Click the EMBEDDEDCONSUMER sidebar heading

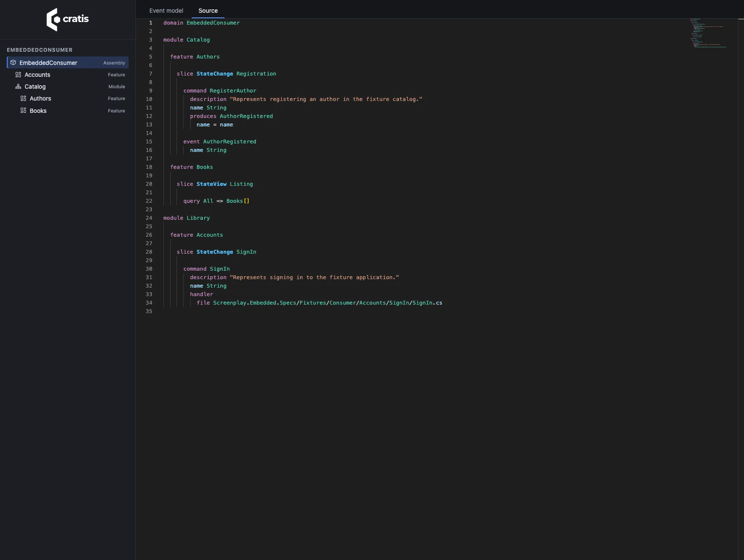point(39,50)
